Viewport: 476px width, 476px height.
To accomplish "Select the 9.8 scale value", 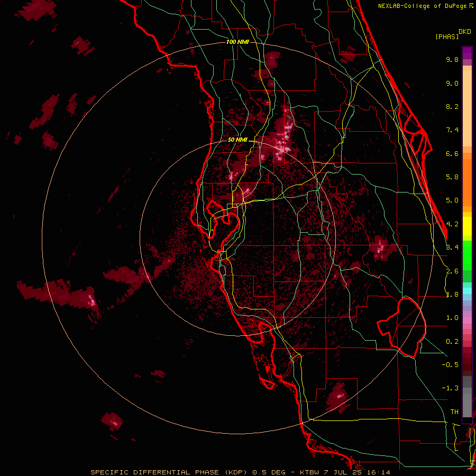I will [452, 59].
